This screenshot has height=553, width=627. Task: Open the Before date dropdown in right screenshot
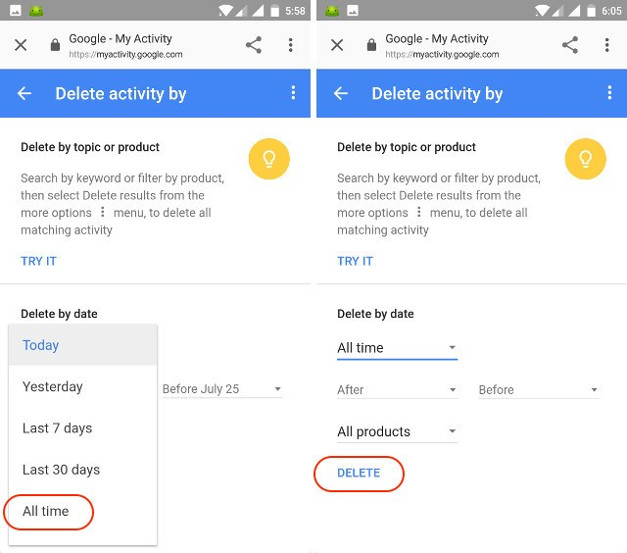(539, 389)
